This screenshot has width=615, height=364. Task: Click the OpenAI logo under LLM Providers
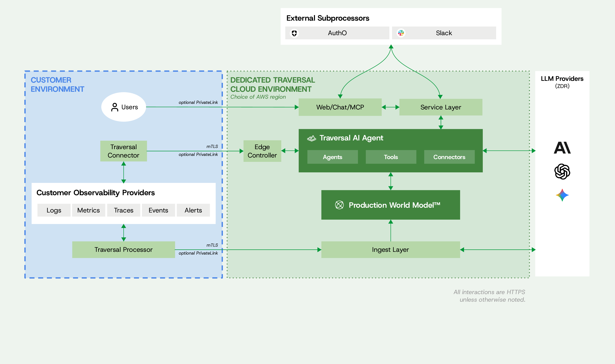click(562, 171)
